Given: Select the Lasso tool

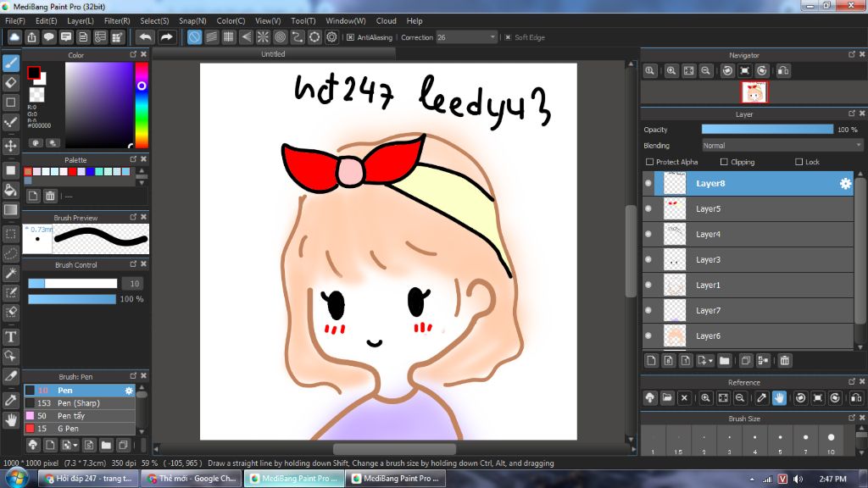Looking at the screenshot, I should coord(11,254).
